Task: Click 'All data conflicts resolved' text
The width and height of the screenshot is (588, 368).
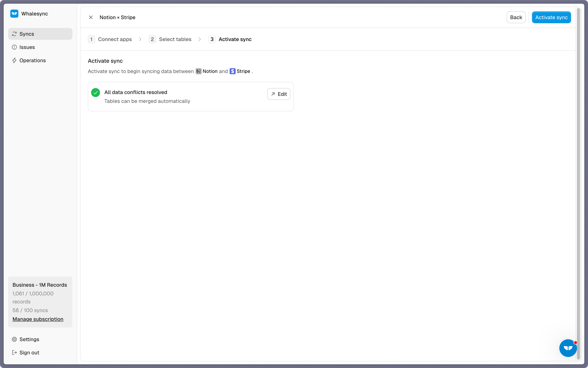Action: click(136, 92)
